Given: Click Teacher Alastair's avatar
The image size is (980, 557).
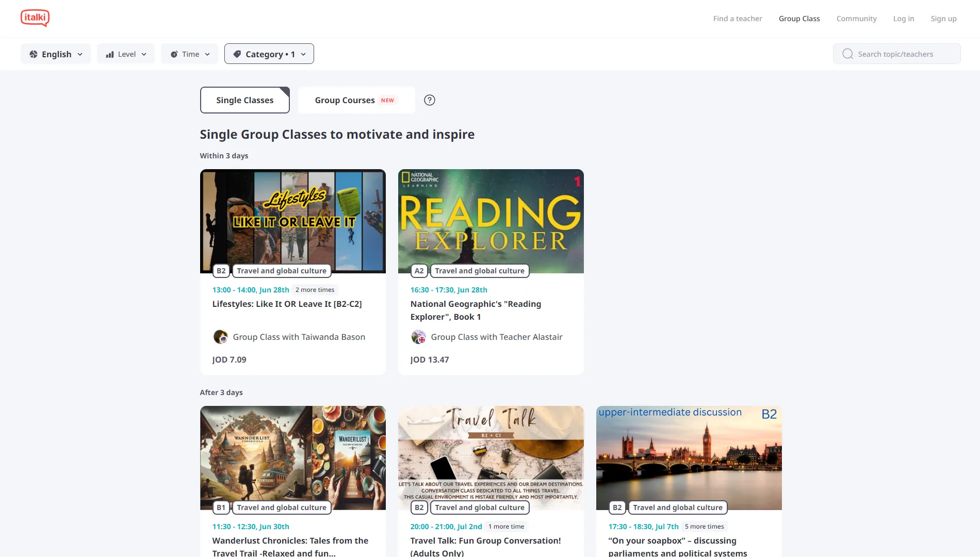Looking at the screenshot, I should pyautogui.click(x=418, y=337).
